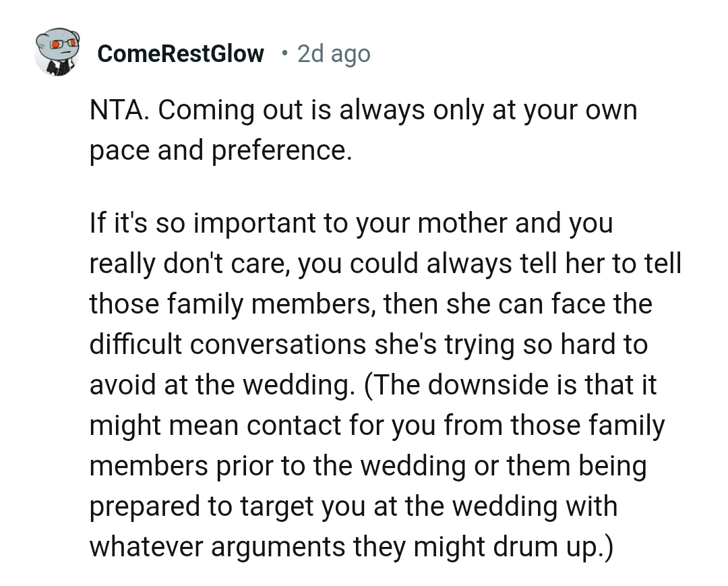
Task: Click the line starting "those family members, then"
Action: (x=370, y=304)
